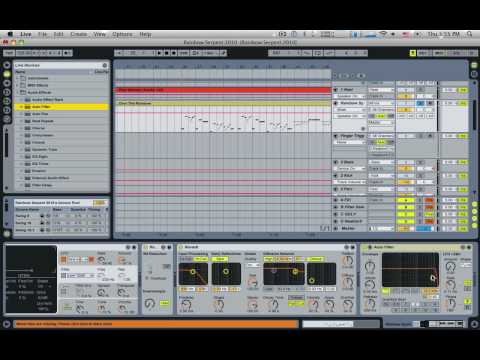
Task: Adjust the Reverb Dry/Wet knob
Action: [348, 304]
